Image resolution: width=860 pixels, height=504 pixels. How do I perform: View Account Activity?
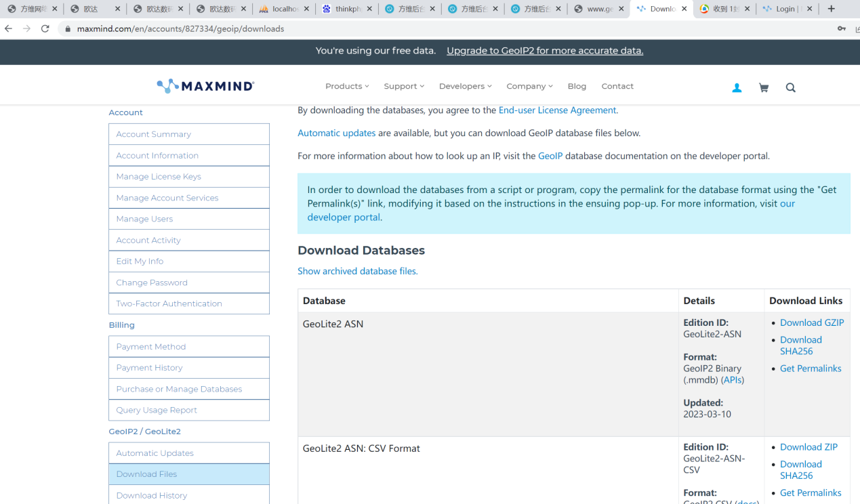[189, 240]
